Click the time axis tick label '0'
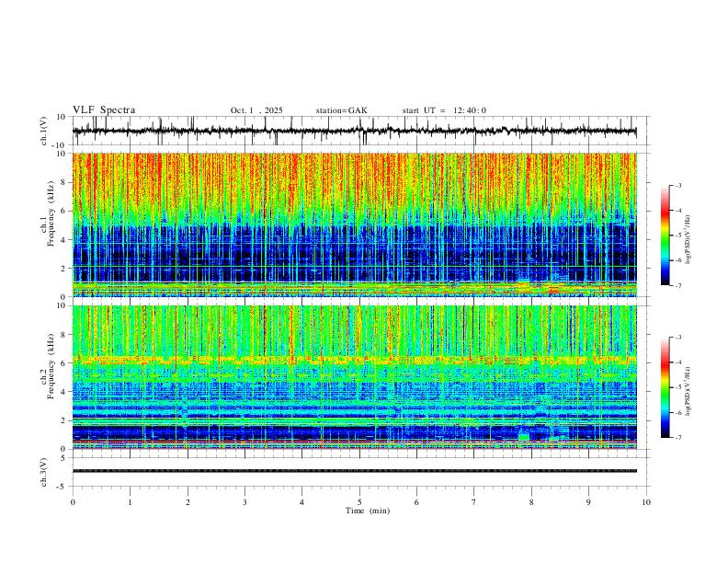The width and height of the screenshot is (728, 563). [x=73, y=502]
